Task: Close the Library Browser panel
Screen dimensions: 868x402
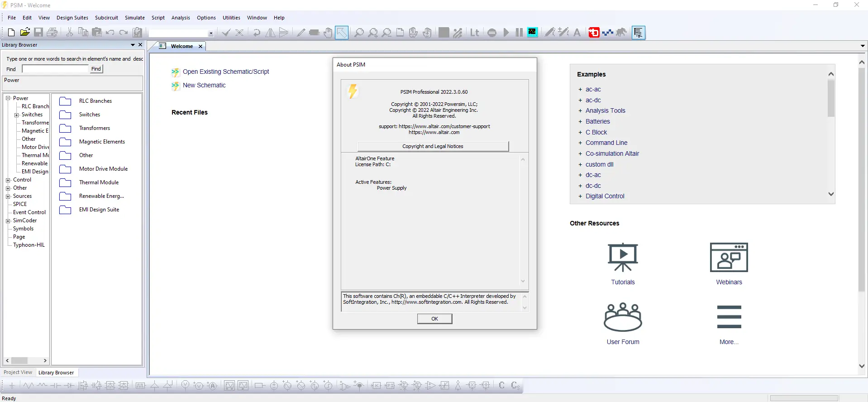Action: point(140,45)
